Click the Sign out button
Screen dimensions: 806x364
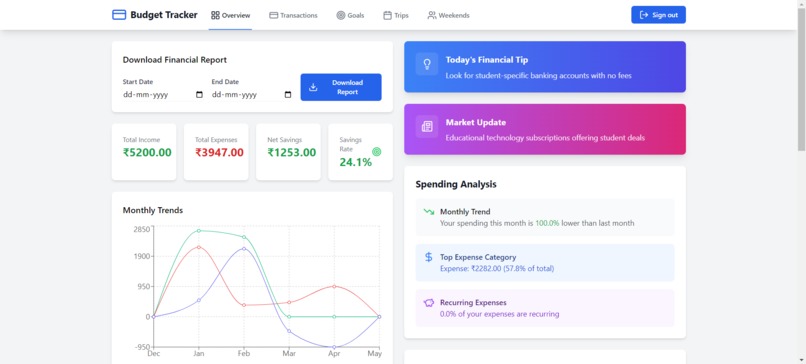pyautogui.click(x=658, y=15)
